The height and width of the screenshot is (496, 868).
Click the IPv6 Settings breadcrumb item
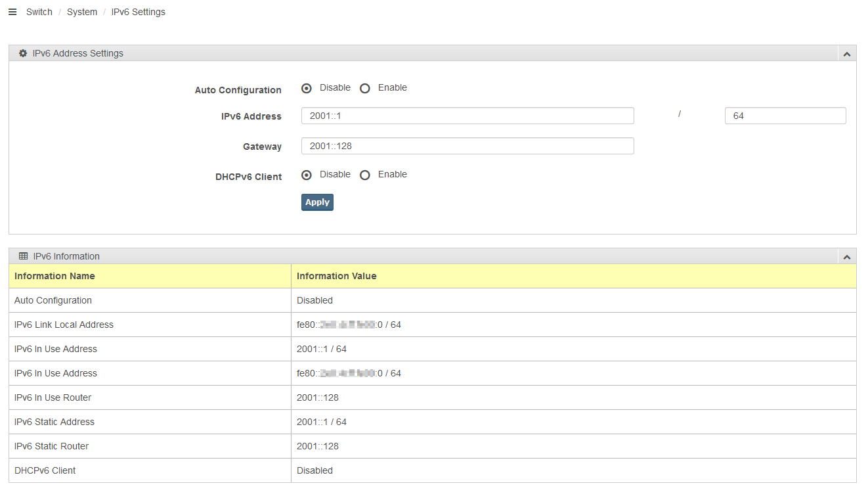point(139,12)
